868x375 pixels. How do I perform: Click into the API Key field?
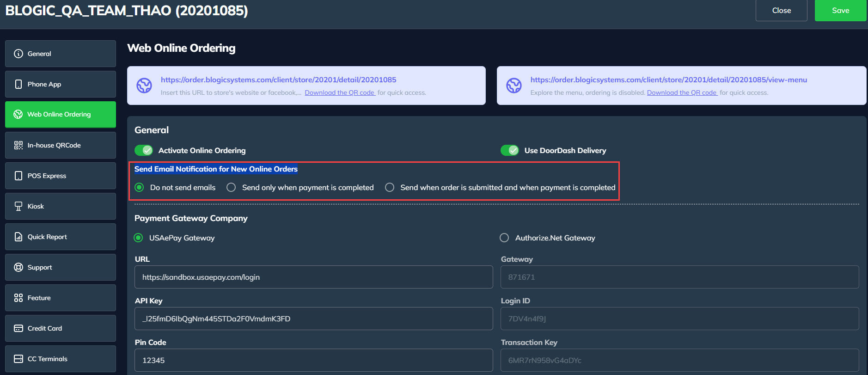point(313,319)
